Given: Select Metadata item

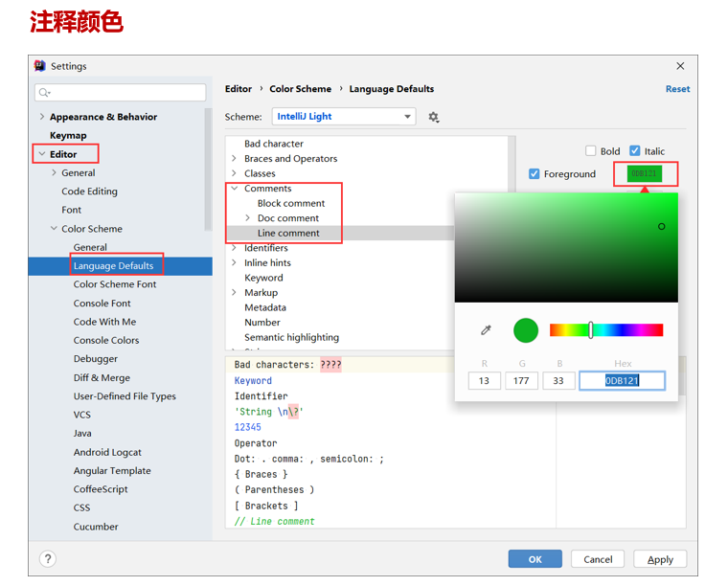Looking at the screenshot, I should click(x=265, y=307).
